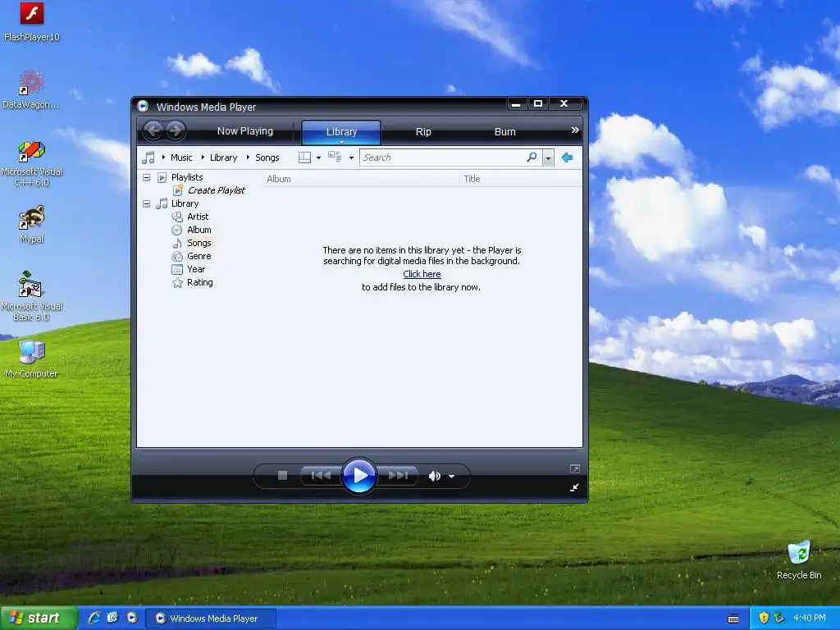This screenshot has width=840, height=630.
Task: Click the Show Desktop quick launch icon
Action: pyautogui.click(x=112, y=618)
